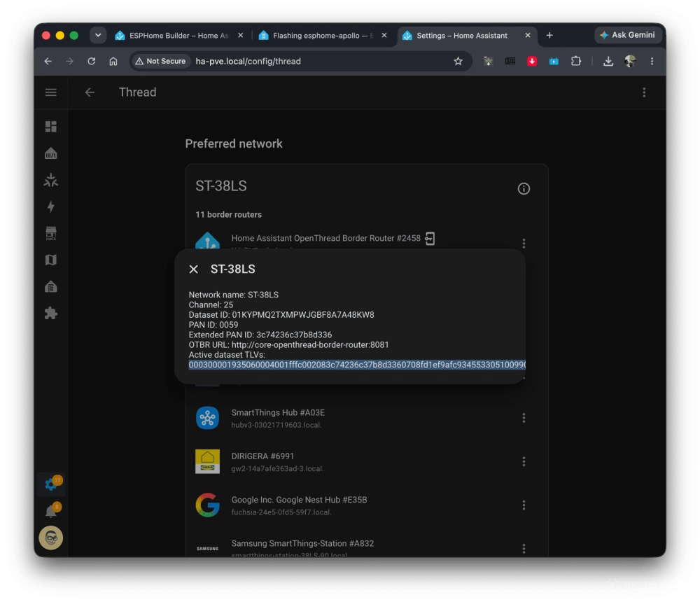Select the DIRIGERA #6991 router name

point(262,456)
